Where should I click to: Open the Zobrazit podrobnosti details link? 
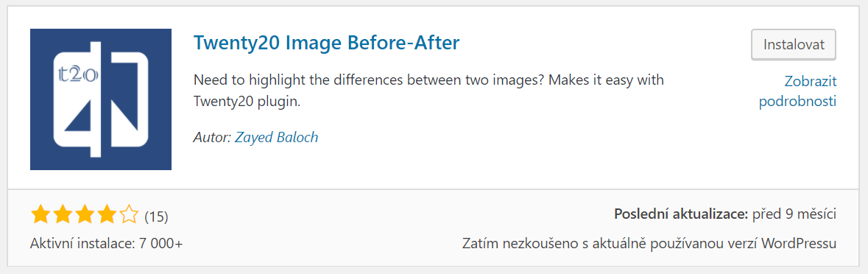tap(798, 91)
